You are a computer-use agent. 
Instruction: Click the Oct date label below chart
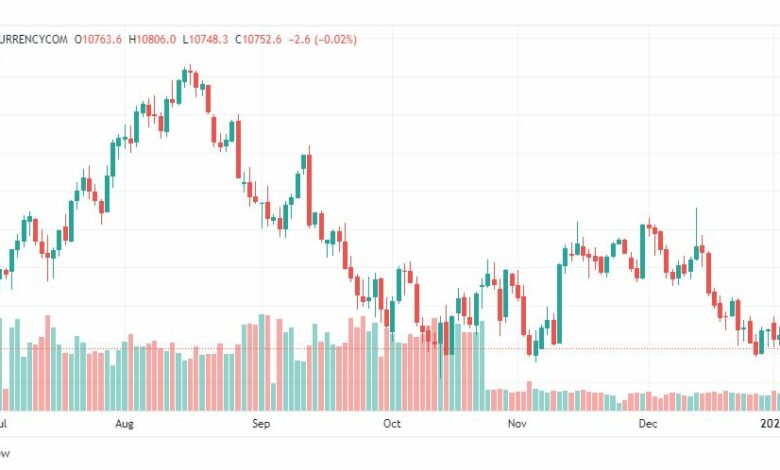pyautogui.click(x=392, y=424)
